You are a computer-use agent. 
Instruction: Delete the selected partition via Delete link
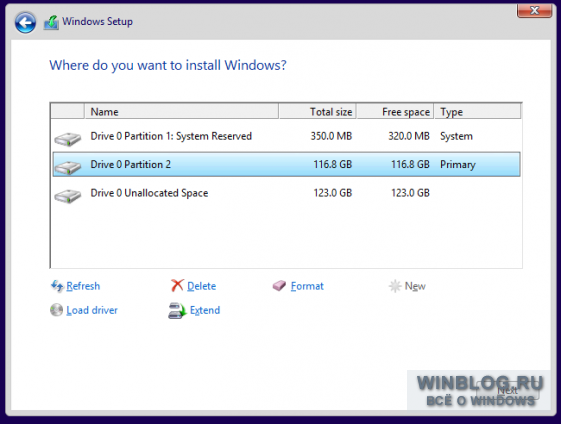(201, 286)
